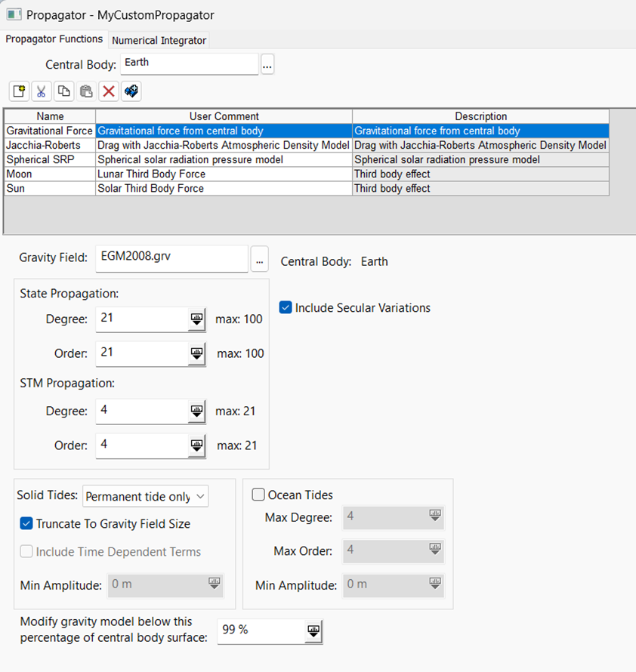The height and width of the screenshot is (672, 636).
Task: Click Jacchia-Roberts drag user comment cell
Action: click(x=224, y=145)
